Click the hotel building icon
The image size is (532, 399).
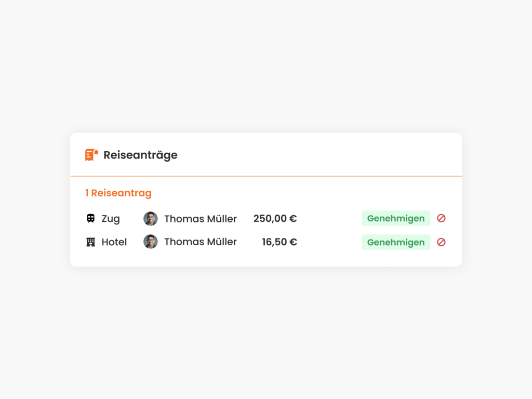click(x=90, y=242)
